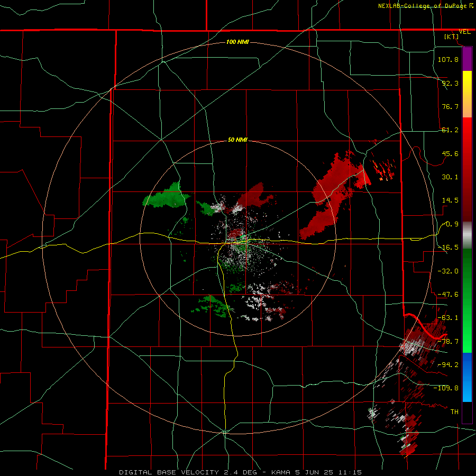Click the 92.3 velocity scale value
This screenshot has width=476, height=476.
click(x=450, y=83)
